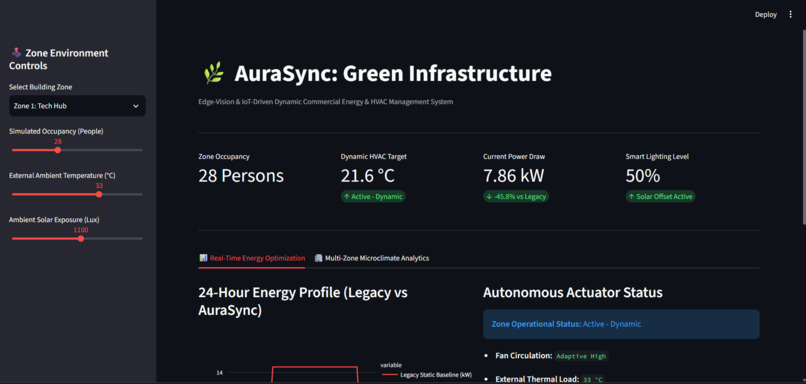The image size is (806, 384).
Task: Switch to Multi-Zone Microclimate Analytics tab
Action: point(372,258)
